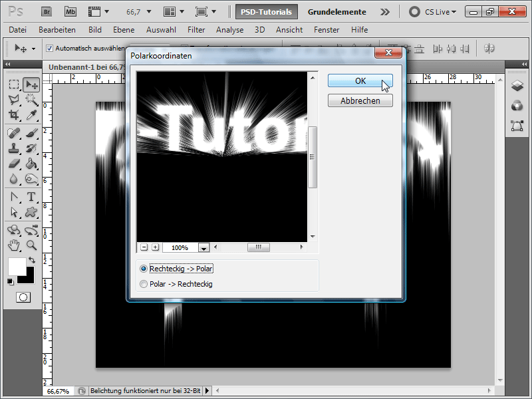The width and height of the screenshot is (532, 399).
Task: Zoom out preview with minus button
Action: click(x=144, y=247)
